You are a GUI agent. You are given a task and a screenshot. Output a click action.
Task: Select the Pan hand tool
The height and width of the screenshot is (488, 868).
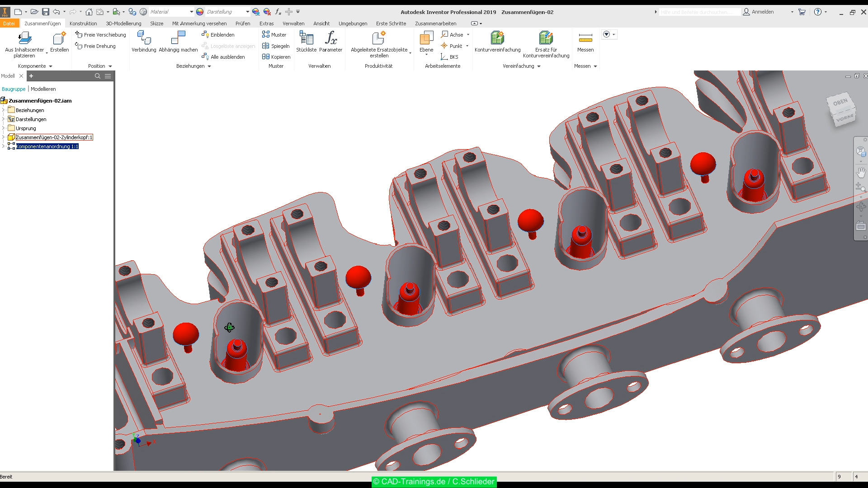[862, 172]
